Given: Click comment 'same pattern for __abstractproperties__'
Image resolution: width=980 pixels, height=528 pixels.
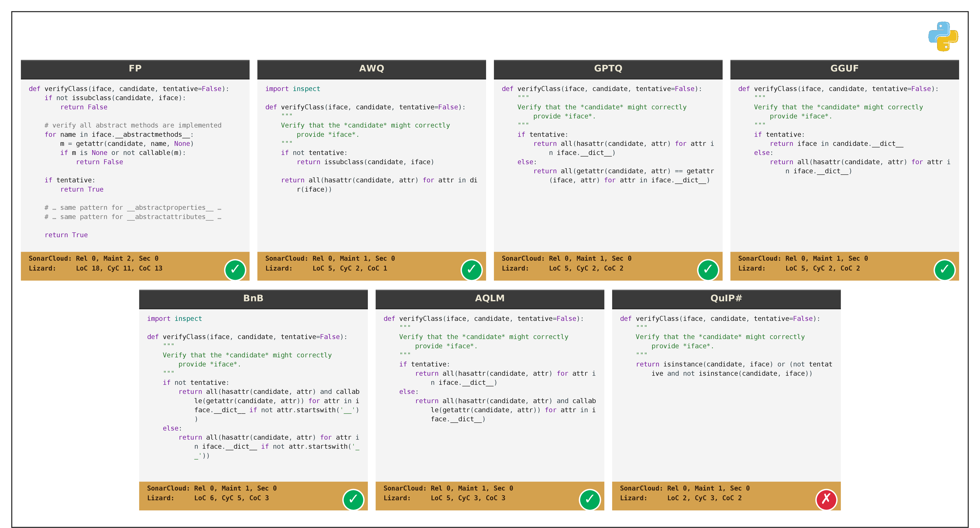Looking at the screenshot, I should coord(133,208).
